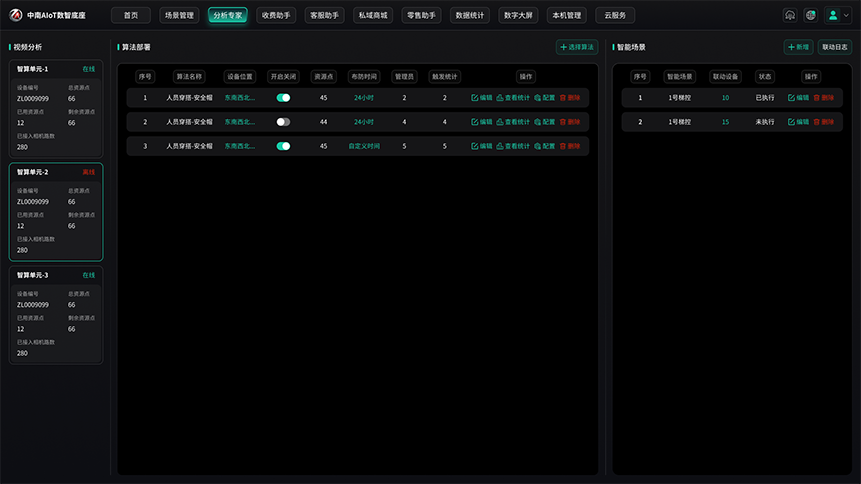
Task: Click the 资源点 column header
Action: [x=323, y=77]
